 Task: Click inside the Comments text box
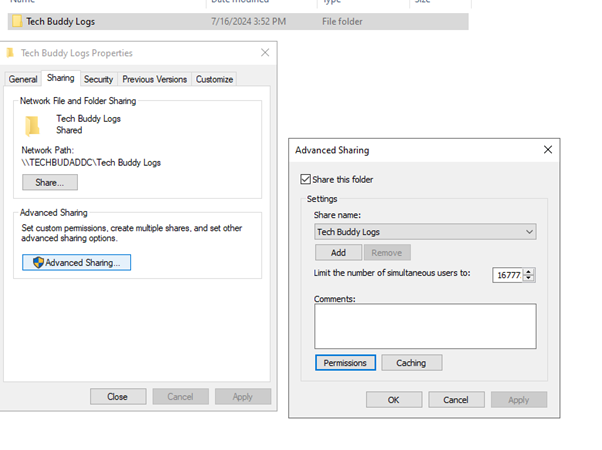click(425, 326)
